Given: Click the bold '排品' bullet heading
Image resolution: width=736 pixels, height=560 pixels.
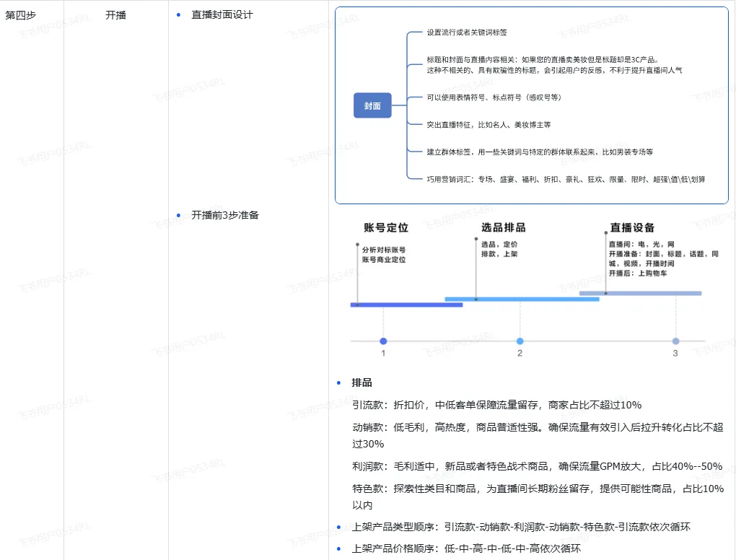Looking at the screenshot, I should click(x=362, y=382).
